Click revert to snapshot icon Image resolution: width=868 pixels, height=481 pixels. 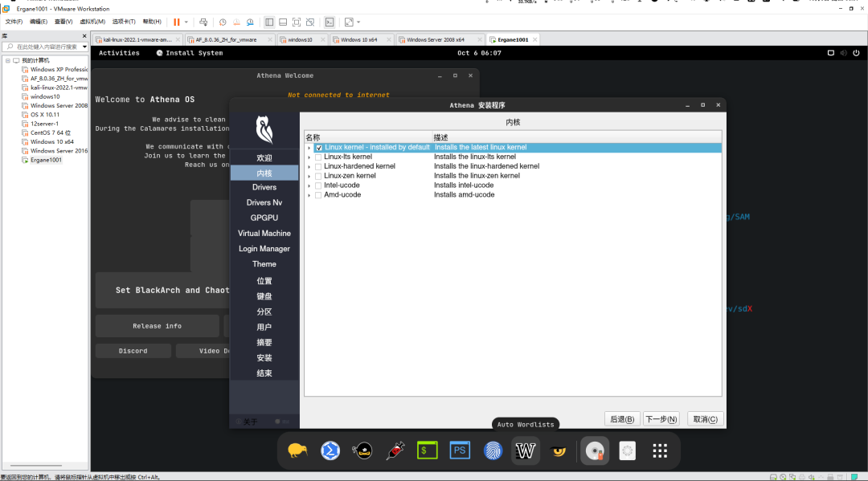point(236,22)
